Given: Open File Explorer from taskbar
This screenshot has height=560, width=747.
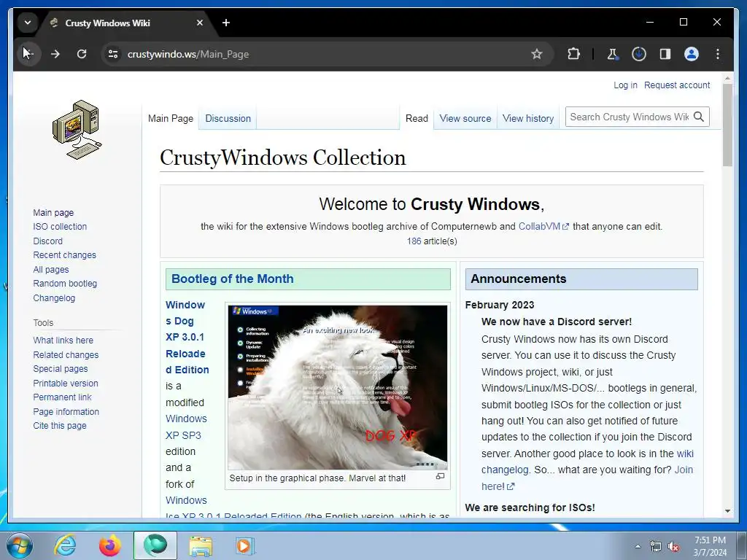Looking at the screenshot, I should (x=201, y=545).
